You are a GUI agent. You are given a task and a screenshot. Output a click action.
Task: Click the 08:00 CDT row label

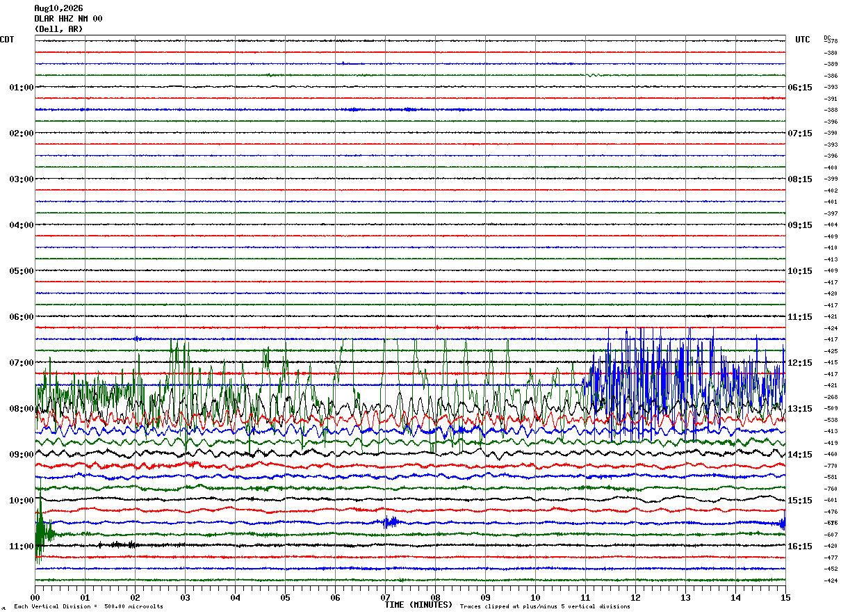(22, 409)
